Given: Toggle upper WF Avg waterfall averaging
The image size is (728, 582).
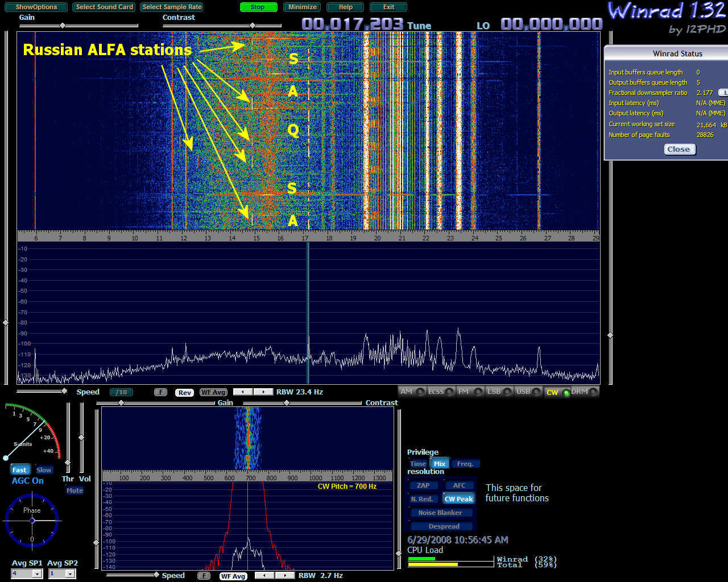Looking at the screenshot, I should (x=213, y=392).
